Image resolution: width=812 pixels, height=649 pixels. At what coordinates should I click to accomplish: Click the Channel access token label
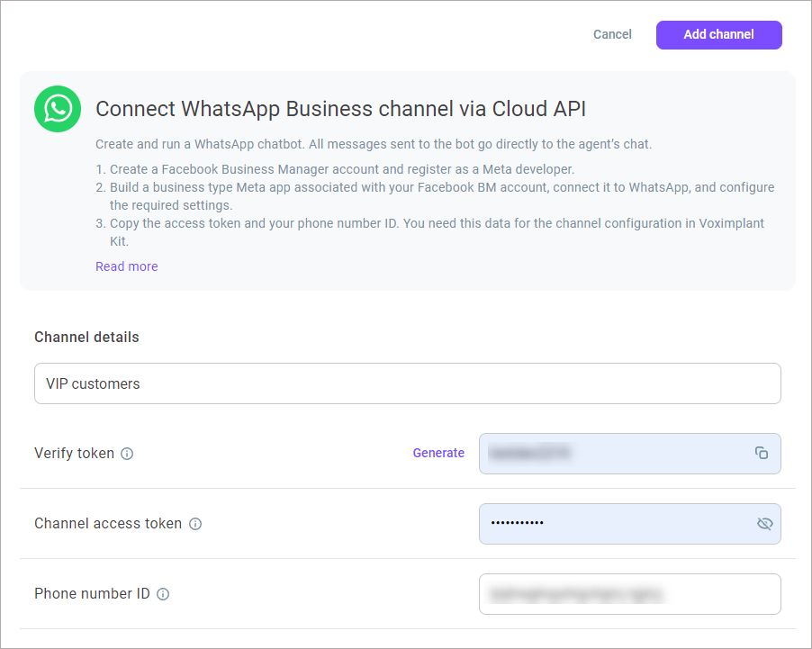click(x=108, y=524)
